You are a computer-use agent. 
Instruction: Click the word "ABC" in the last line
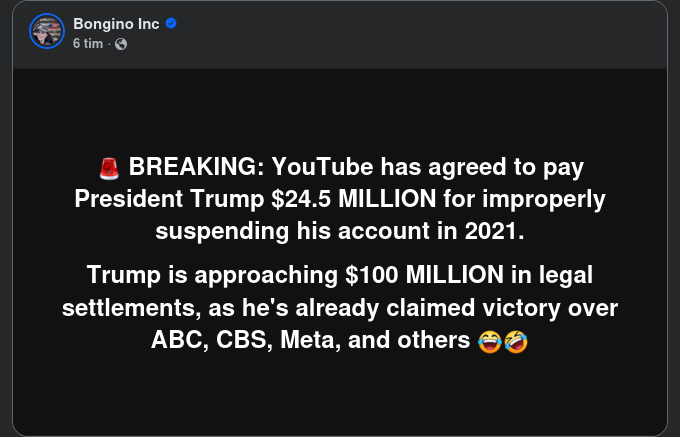coord(176,340)
